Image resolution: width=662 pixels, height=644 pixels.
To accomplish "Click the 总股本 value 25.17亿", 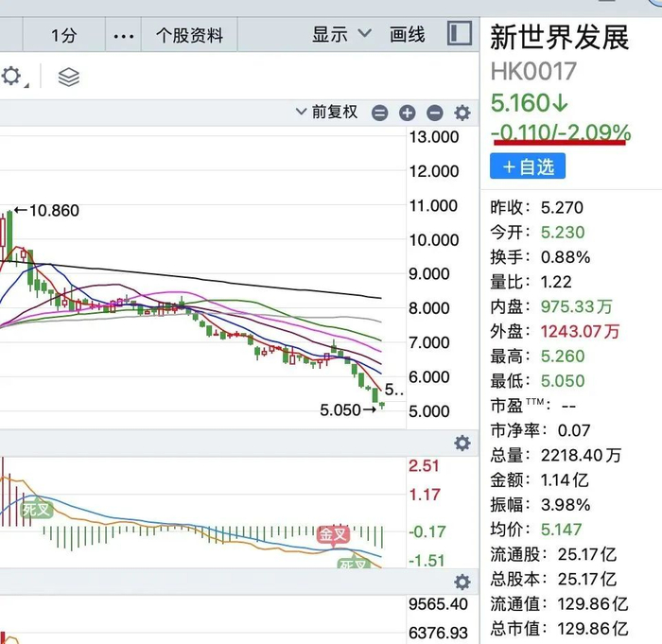I will (587, 580).
